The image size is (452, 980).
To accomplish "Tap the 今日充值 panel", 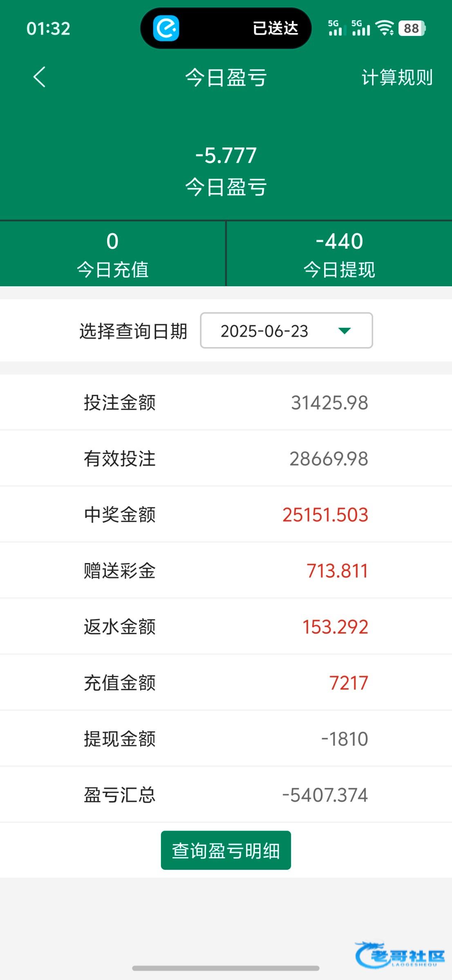I will point(112,254).
